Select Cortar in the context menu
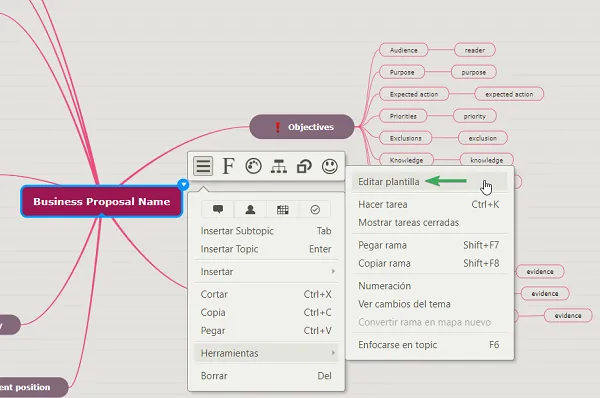 (x=266, y=294)
